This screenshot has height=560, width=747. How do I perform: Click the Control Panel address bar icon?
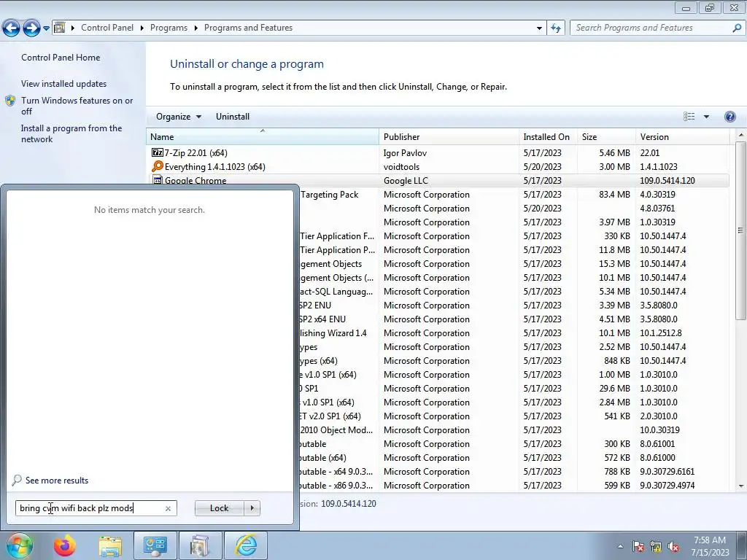click(x=60, y=28)
